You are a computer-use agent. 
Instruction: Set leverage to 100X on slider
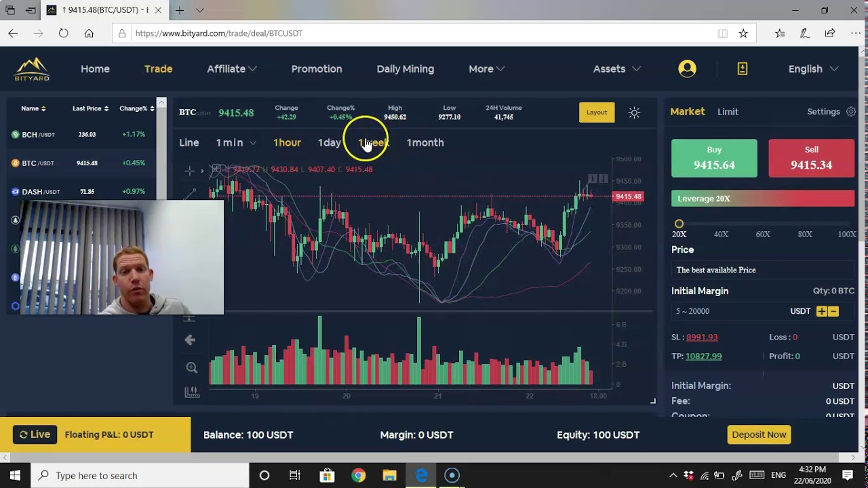click(x=846, y=234)
